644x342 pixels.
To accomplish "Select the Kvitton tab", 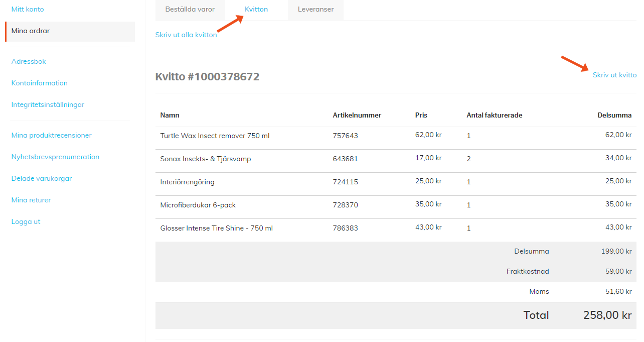I will 256,9.
